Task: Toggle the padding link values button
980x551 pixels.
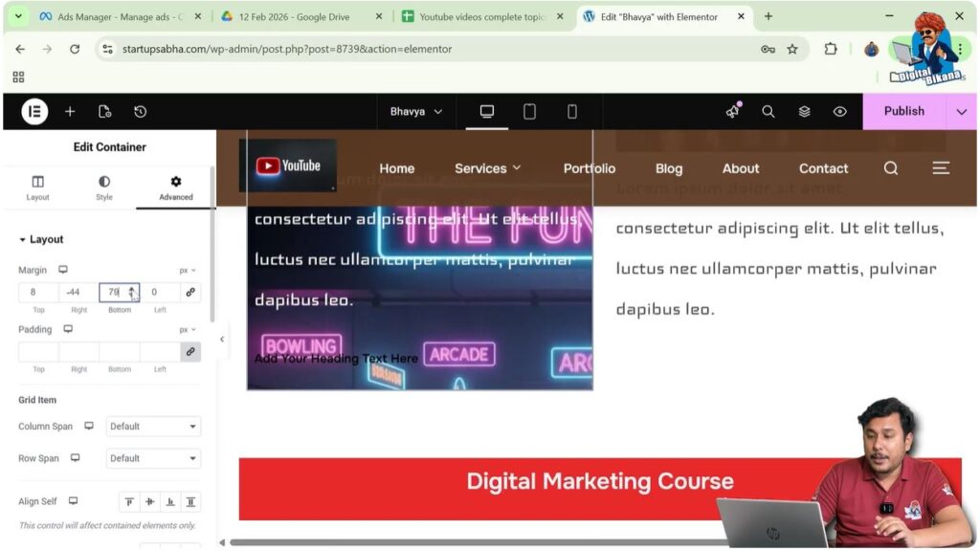Action: (190, 352)
